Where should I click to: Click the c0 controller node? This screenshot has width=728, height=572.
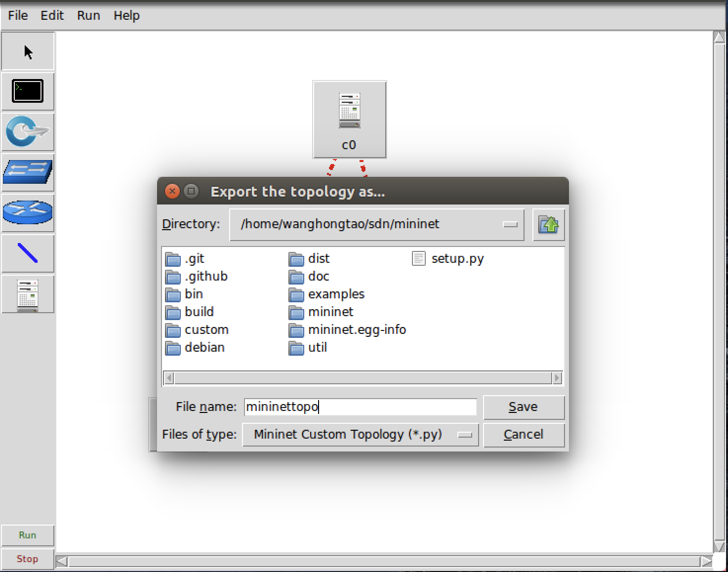[350, 120]
